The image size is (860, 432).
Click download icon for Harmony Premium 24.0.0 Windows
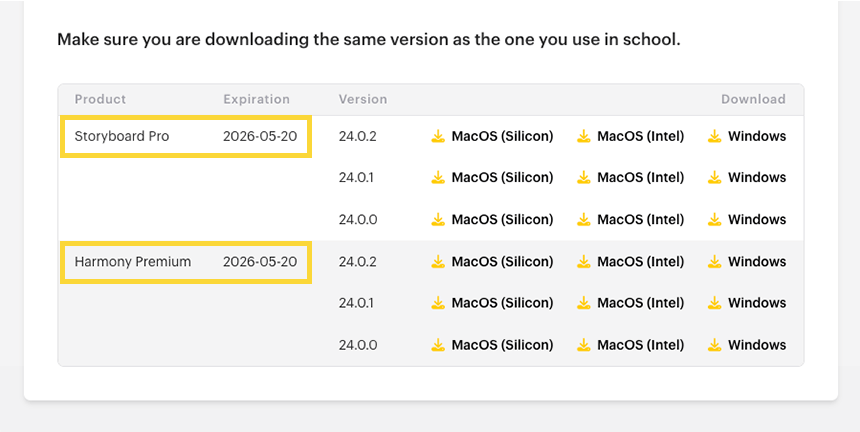tap(715, 345)
